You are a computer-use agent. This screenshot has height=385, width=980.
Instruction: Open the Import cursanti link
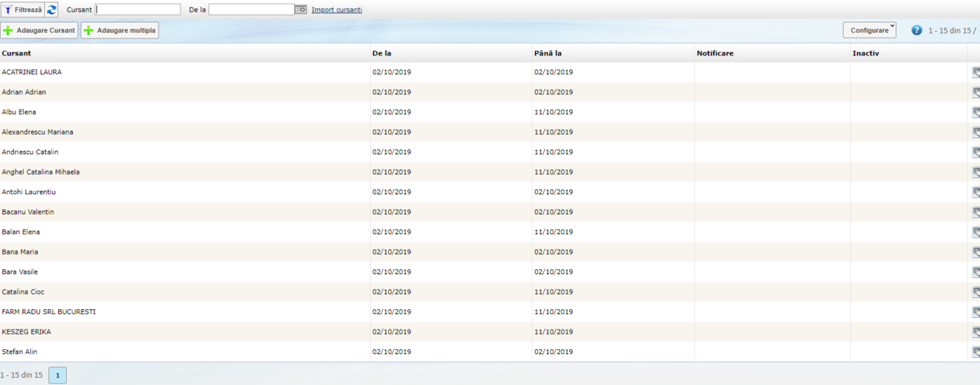pos(336,10)
